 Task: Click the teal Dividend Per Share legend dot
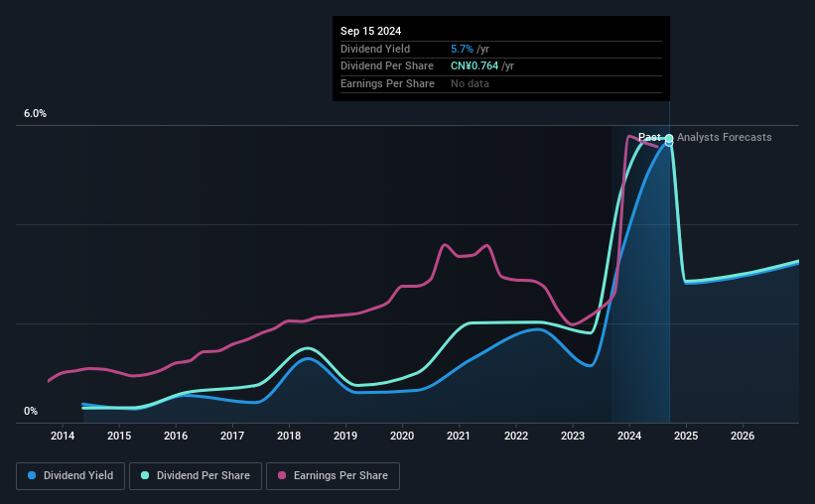[145, 475]
